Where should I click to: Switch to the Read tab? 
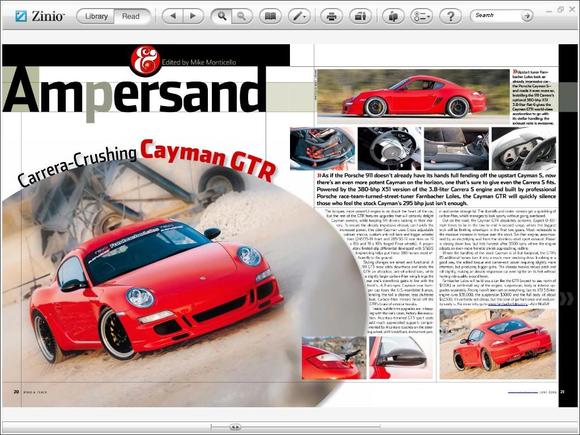click(x=131, y=16)
